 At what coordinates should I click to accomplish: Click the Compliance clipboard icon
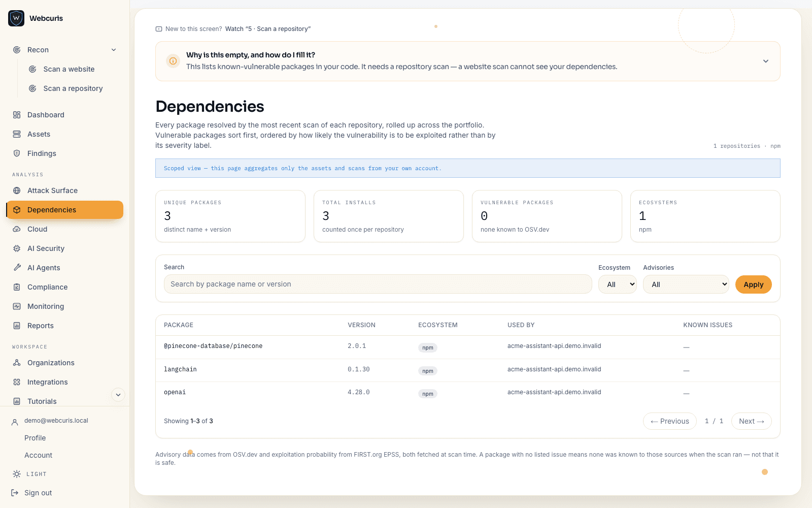click(x=17, y=287)
